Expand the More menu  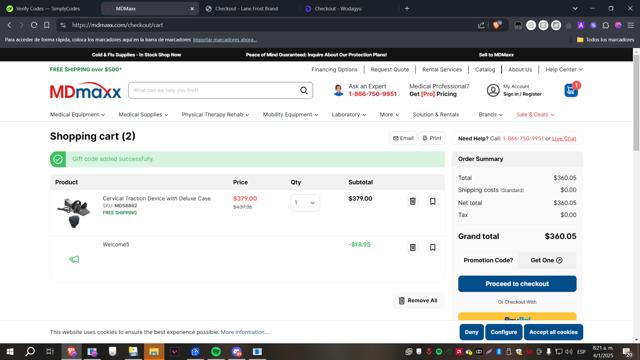coord(389,115)
